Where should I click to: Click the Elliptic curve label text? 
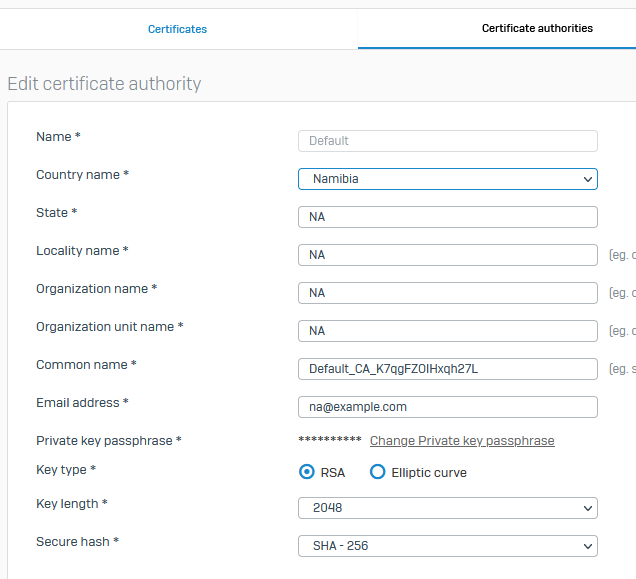429,473
